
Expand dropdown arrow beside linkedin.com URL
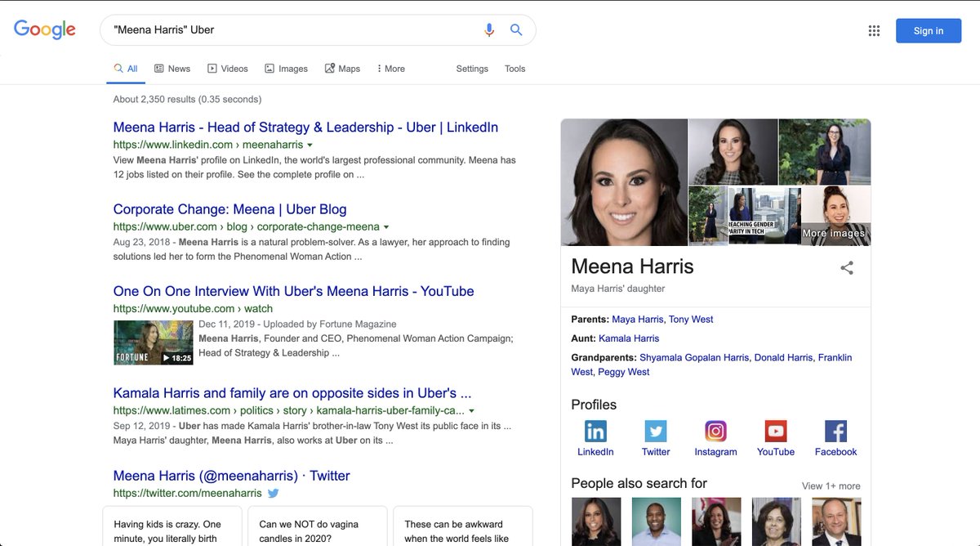(310, 145)
